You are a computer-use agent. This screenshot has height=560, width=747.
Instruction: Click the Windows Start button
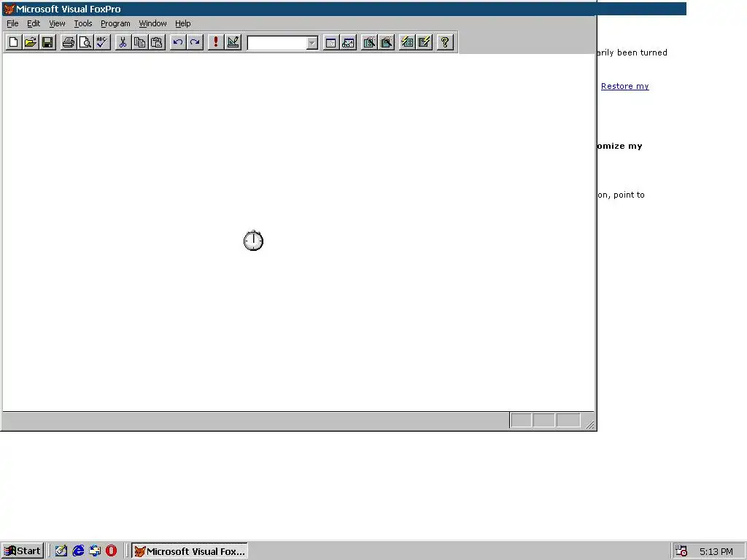point(23,551)
